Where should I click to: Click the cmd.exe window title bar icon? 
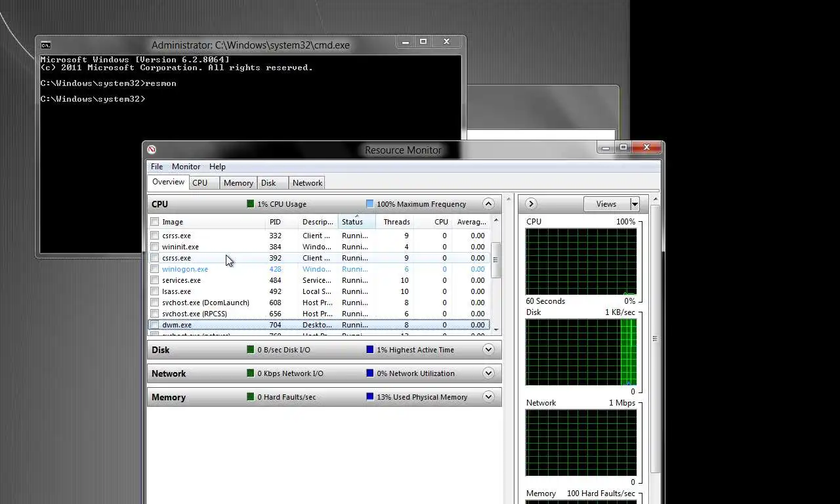pos(45,45)
